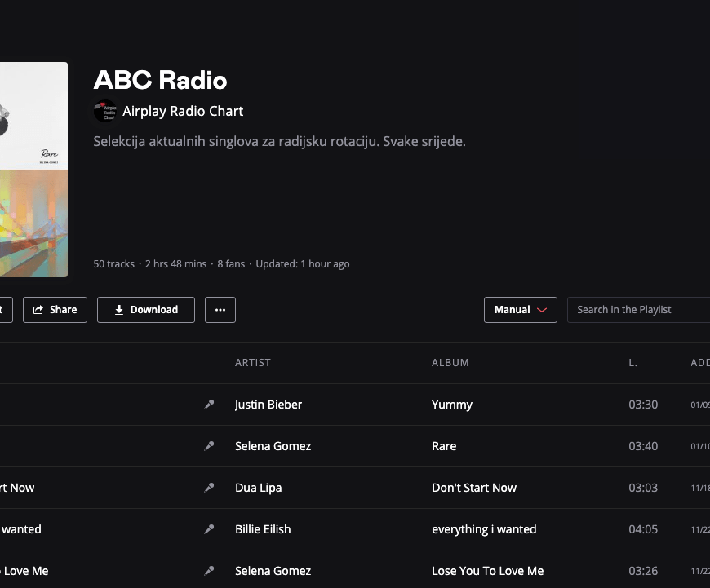Click the lyrics microphone icon beside Dua Lipa

click(x=209, y=488)
